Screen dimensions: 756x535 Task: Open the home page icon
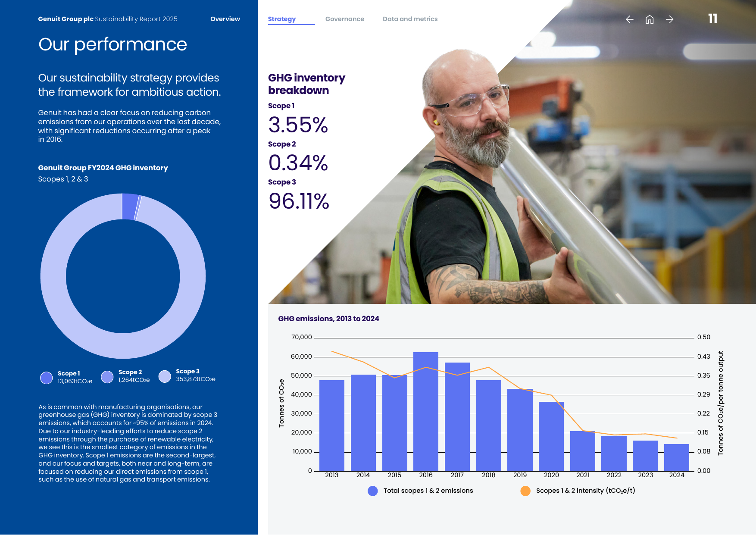pos(650,19)
